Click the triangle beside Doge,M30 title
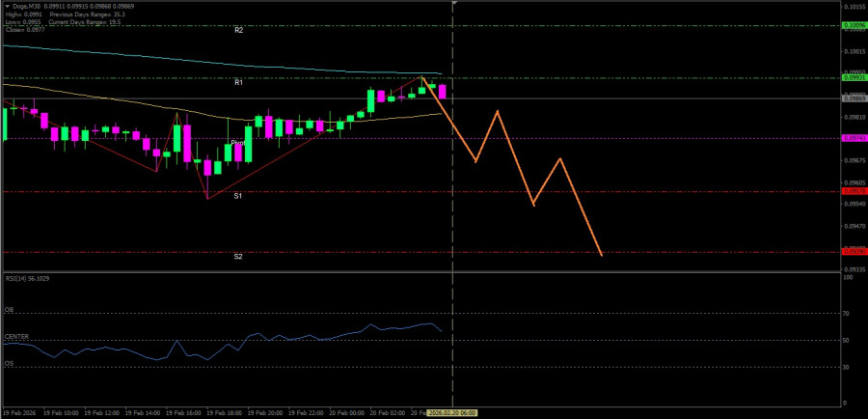Image resolution: width=868 pixels, height=419 pixels. coord(7,6)
